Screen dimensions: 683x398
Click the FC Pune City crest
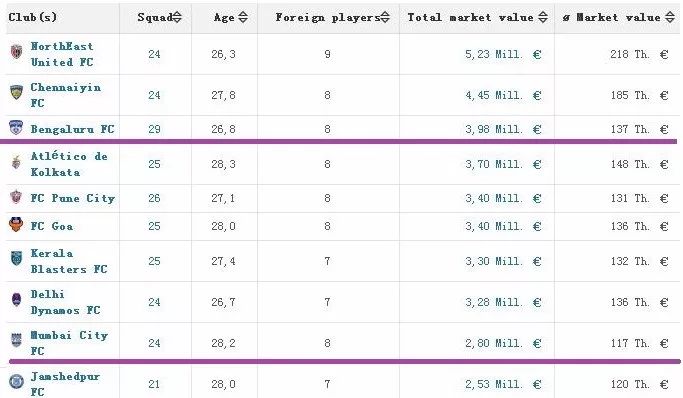tap(16, 197)
